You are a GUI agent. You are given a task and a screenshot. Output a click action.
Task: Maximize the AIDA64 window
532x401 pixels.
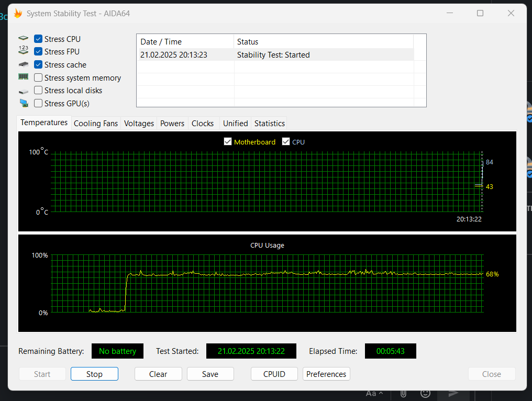click(480, 13)
